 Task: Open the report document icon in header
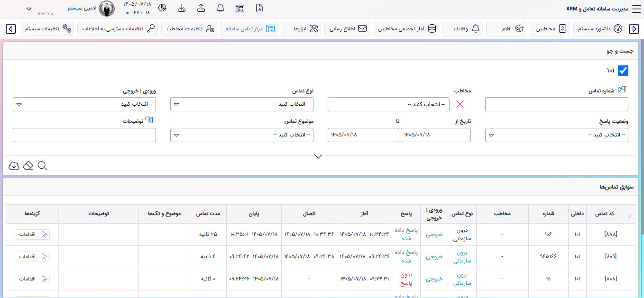tap(259, 8)
